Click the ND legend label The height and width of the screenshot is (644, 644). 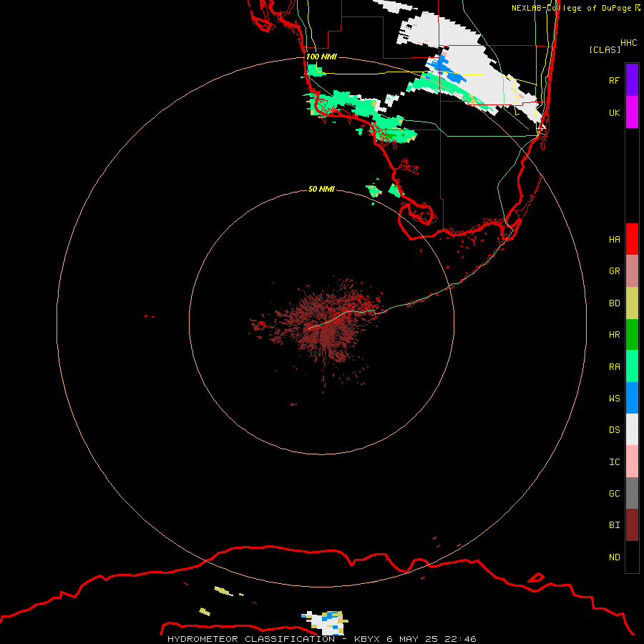pos(614,557)
